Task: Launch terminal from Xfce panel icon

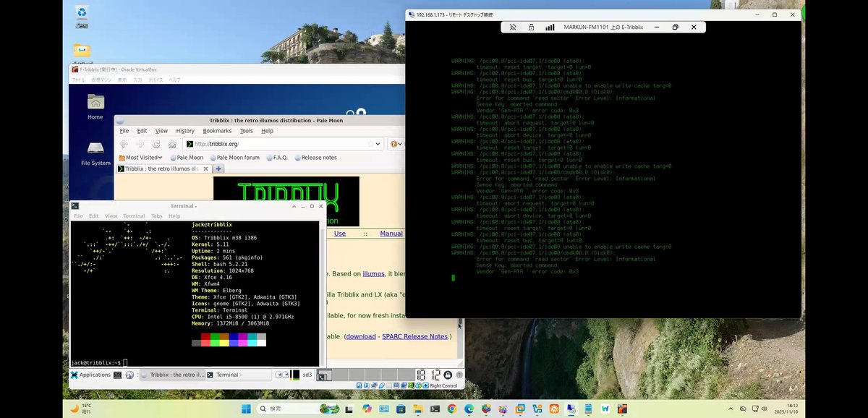Action: 117,375
